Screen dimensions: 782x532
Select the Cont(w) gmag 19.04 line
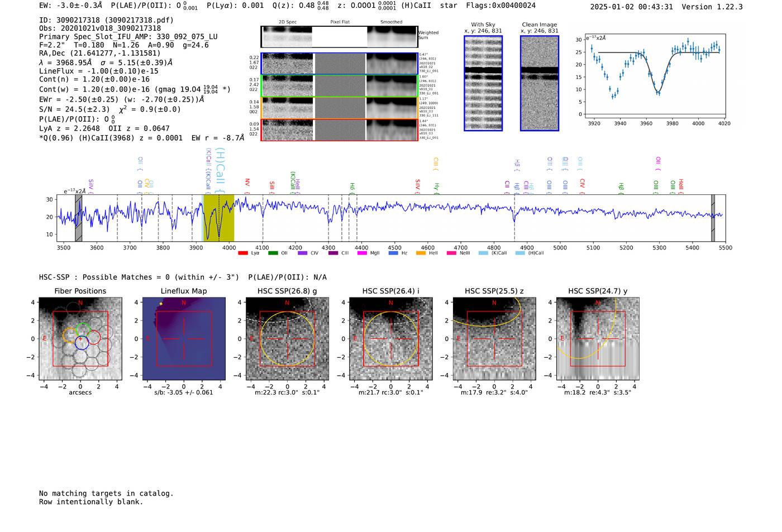pyautogui.click(x=135, y=89)
